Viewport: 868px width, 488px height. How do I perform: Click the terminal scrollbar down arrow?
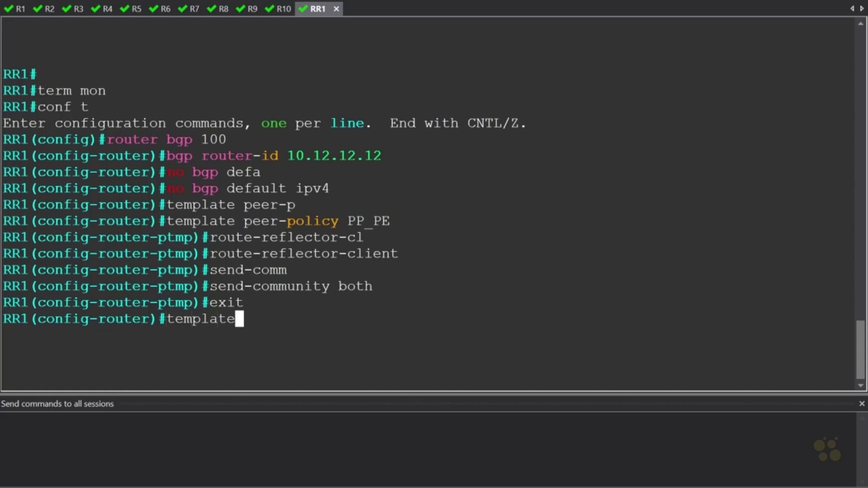[x=860, y=385]
